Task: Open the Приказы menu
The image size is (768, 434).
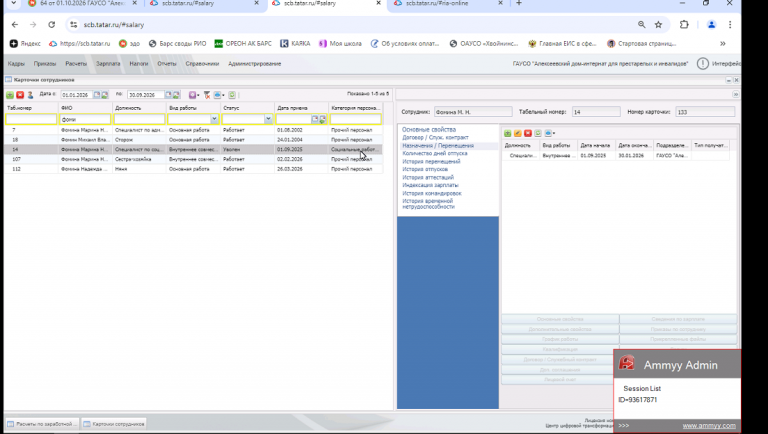Action: coord(45,64)
